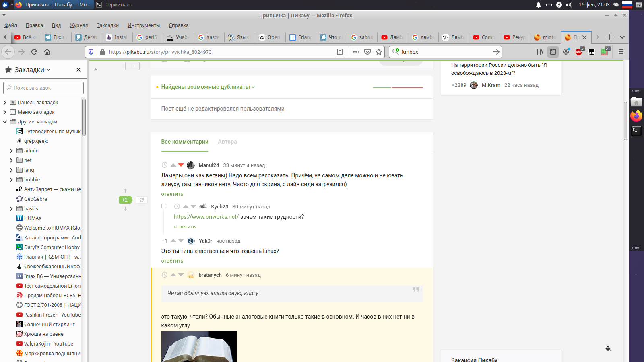Switch to Все комментарии tab

[185, 142]
